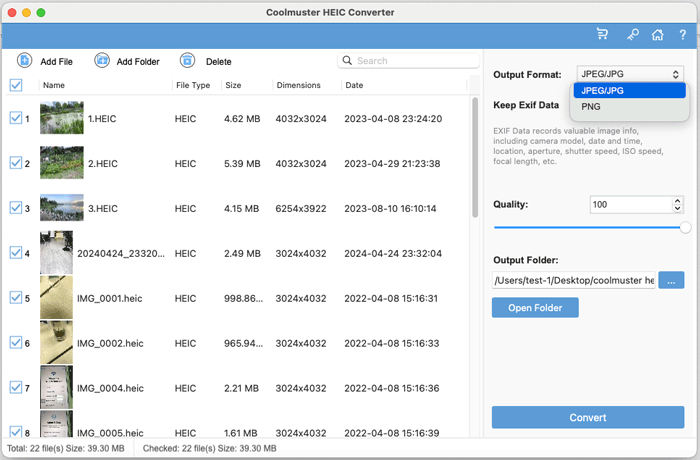Open the Output Format dropdown
This screenshot has width=700, height=460.
pos(630,74)
